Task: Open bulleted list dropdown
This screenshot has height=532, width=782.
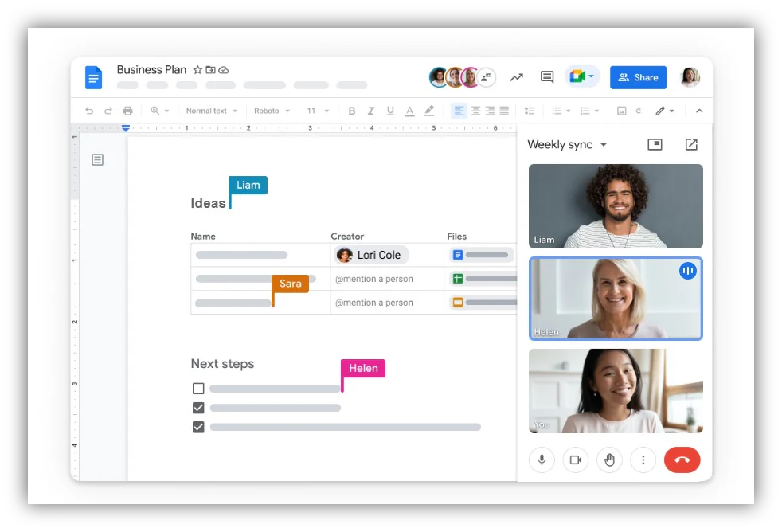Action: click(x=561, y=111)
